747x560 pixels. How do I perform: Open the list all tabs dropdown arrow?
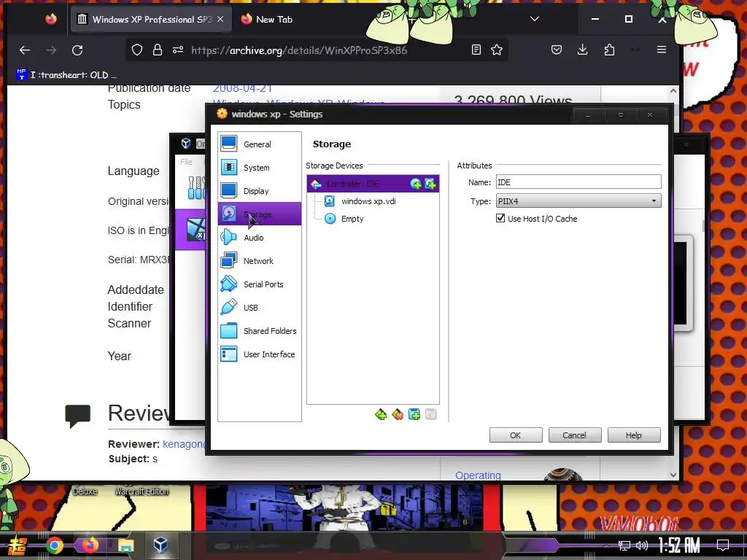[535, 19]
